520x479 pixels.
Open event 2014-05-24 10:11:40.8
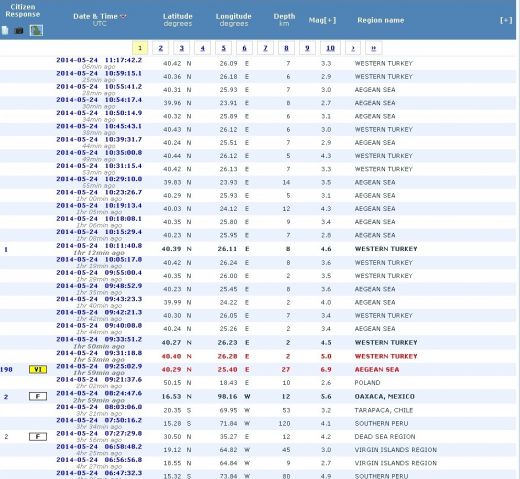[x=99, y=246]
